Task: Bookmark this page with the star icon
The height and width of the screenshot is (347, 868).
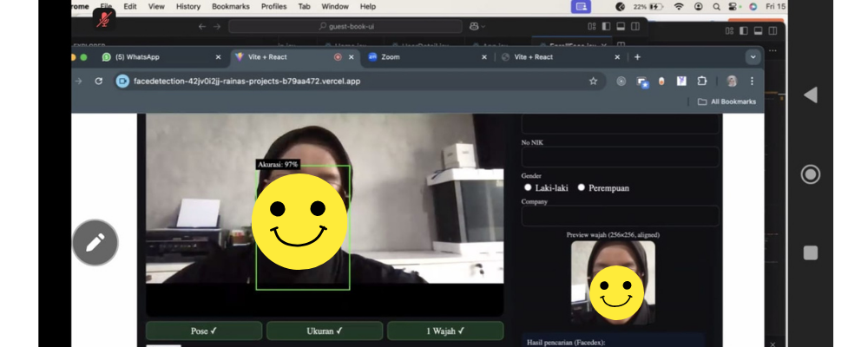Action: point(593,81)
